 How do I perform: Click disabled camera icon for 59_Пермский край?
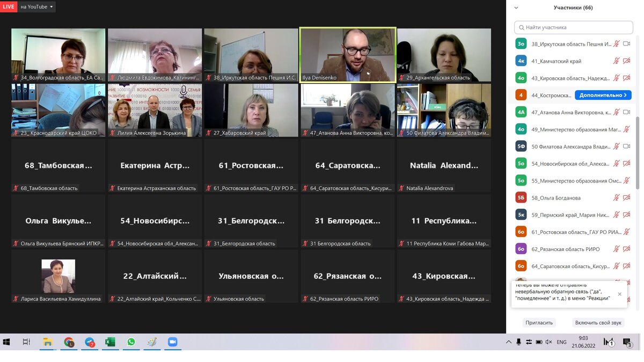point(626,215)
